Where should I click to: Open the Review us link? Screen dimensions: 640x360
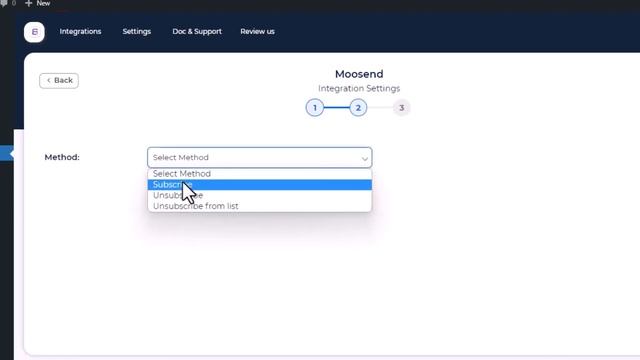(258, 31)
